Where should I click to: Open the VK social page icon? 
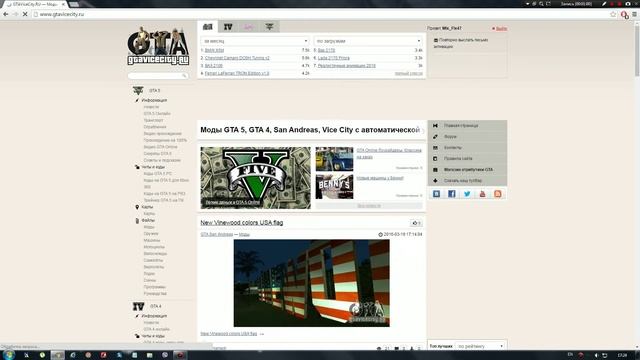[x=436, y=194]
